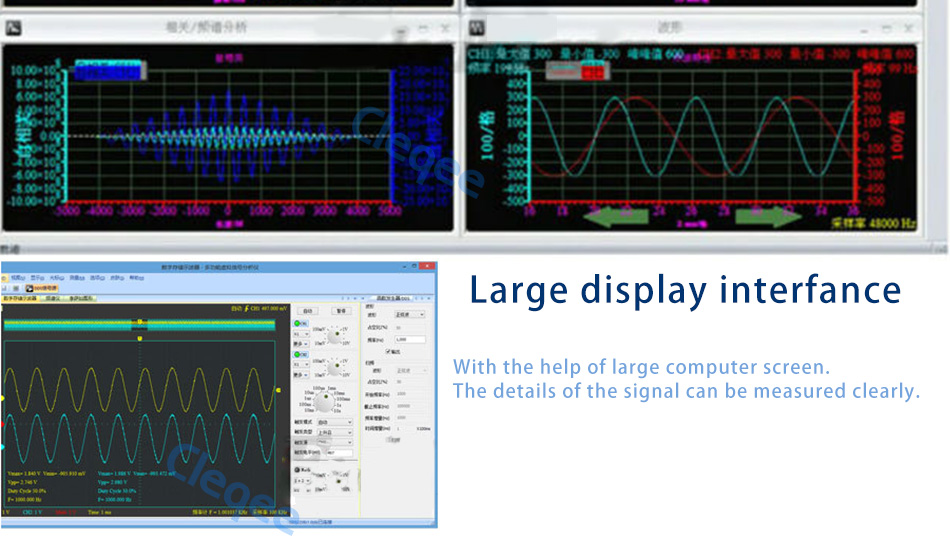Image resolution: width=950 pixels, height=556 pixels.
Task: Click the green right arrow on waveform panel
Action: 768,216
